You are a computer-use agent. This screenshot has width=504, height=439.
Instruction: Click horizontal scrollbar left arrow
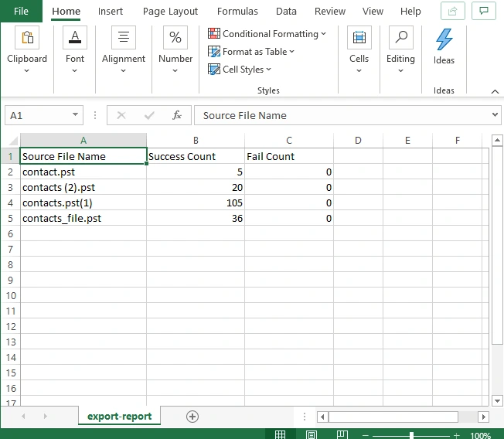[322, 417]
